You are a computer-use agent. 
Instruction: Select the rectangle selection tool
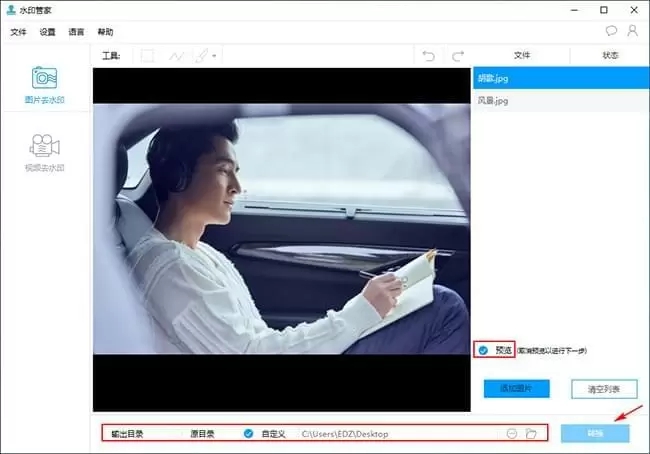coord(147,56)
